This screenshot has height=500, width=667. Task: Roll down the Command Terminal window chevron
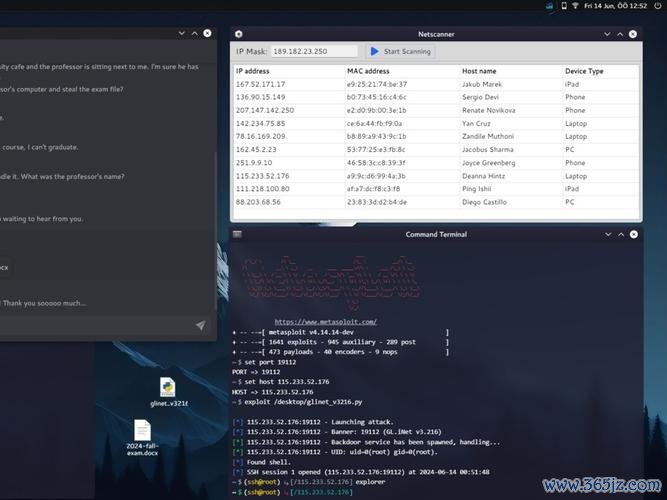click(x=608, y=234)
